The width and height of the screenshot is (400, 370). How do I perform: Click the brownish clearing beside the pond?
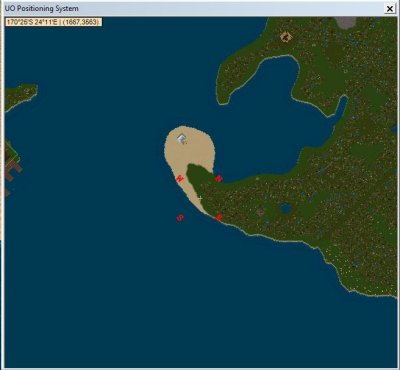(x=260, y=211)
